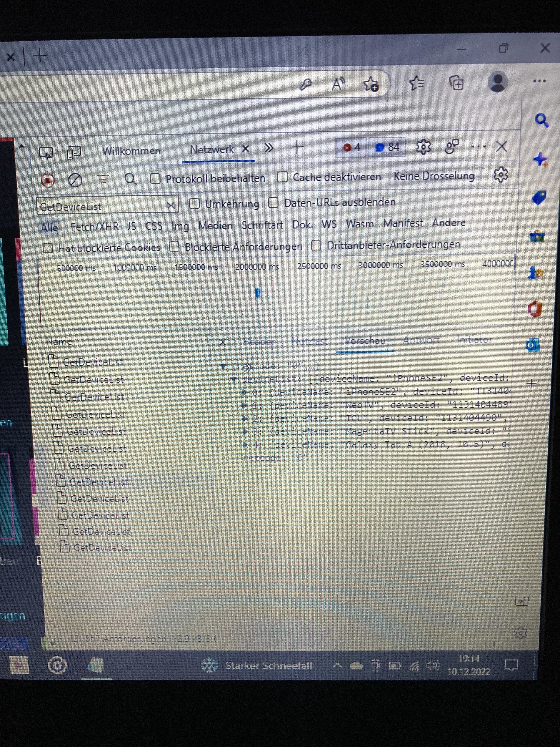This screenshot has height=747, width=560.
Task: Open Edge sidebar Outlook icon
Action: pyautogui.click(x=533, y=345)
